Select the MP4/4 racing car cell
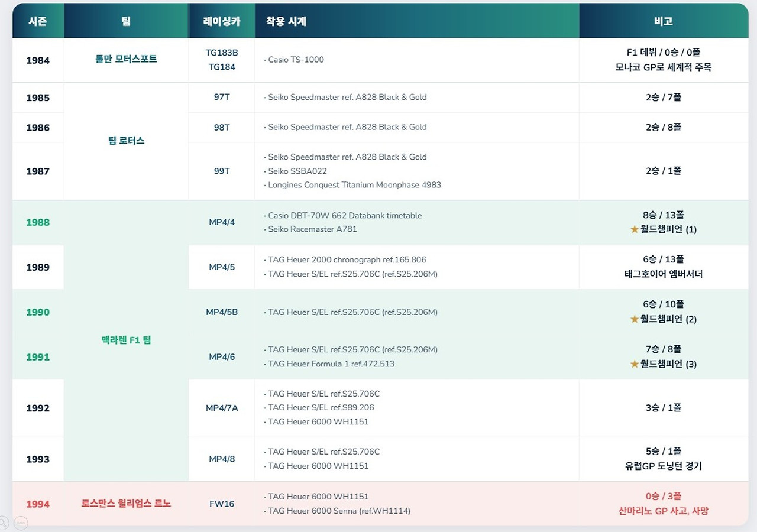This screenshot has width=757, height=532. tap(222, 222)
